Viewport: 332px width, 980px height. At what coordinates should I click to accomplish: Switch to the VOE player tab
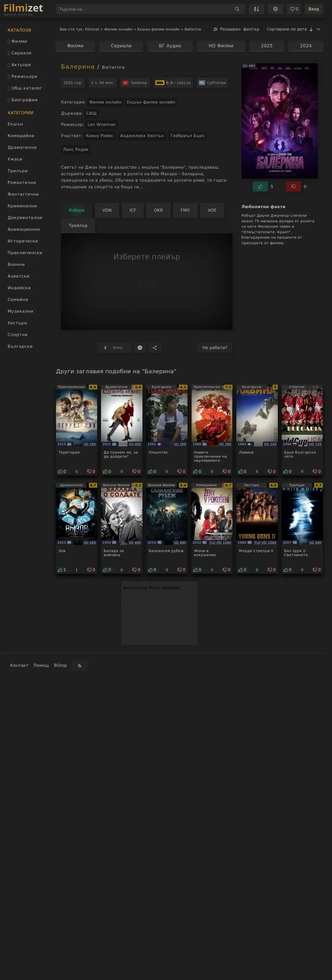click(212, 210)
